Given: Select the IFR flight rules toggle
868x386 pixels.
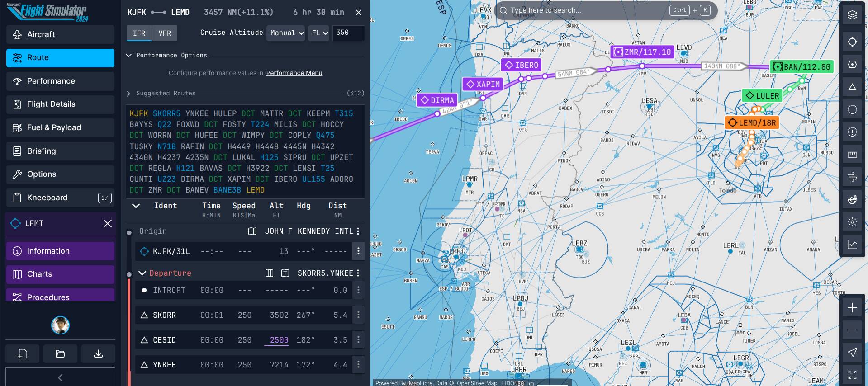Looking at the screenshot, I should coord(139,33).
